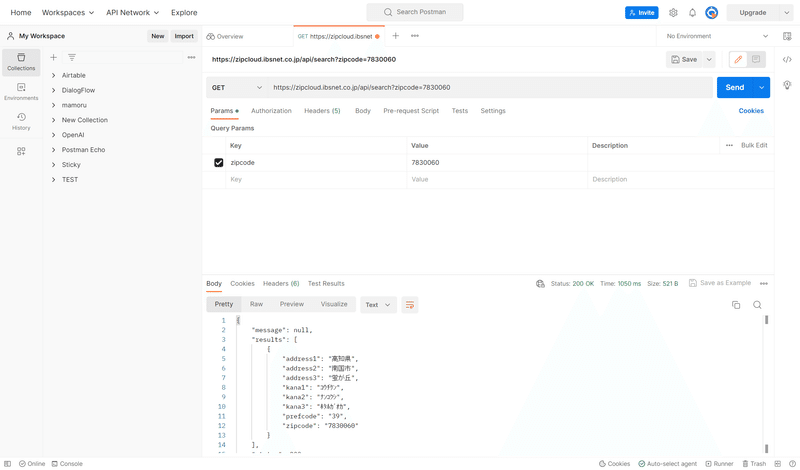Open the Console from the status bar
The image size is (800, 470).
click(67, 464)
